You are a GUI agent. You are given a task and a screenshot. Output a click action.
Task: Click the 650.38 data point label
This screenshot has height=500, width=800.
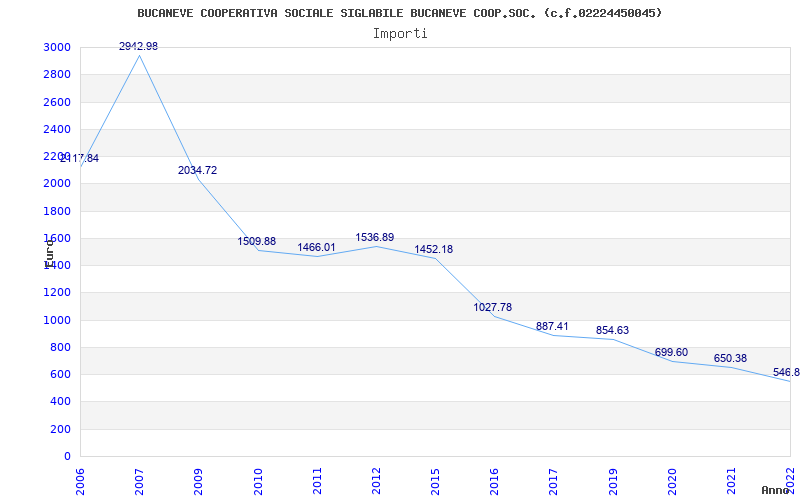tap(730, 359)
